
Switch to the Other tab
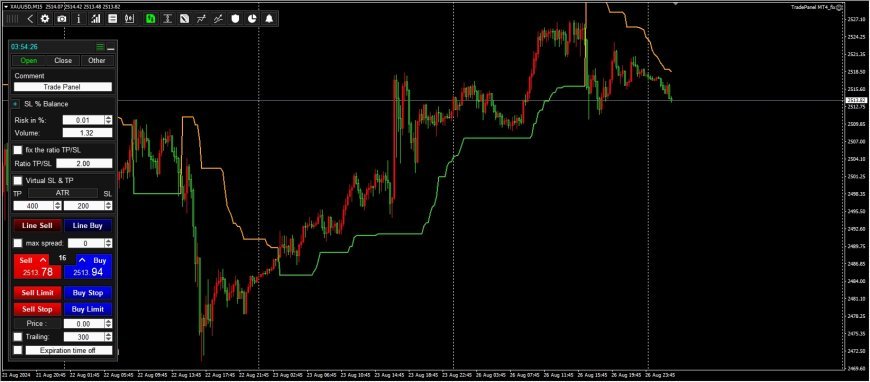click(97, 61)
